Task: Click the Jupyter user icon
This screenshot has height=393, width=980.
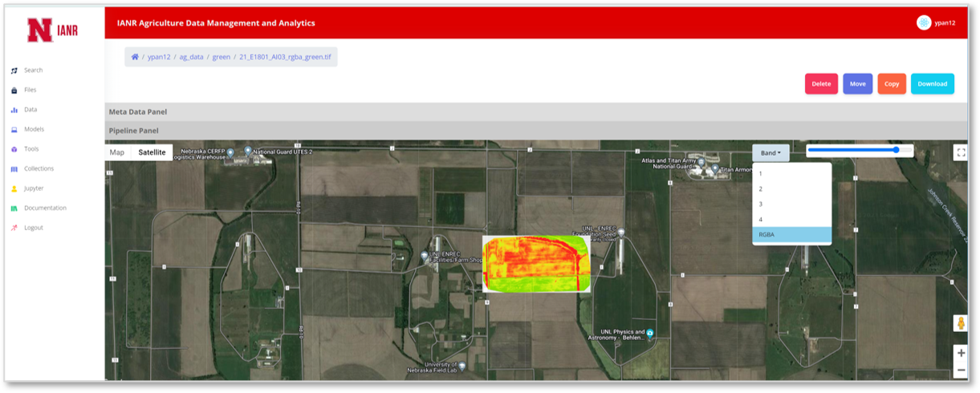Action: click(x=14, y=188)
